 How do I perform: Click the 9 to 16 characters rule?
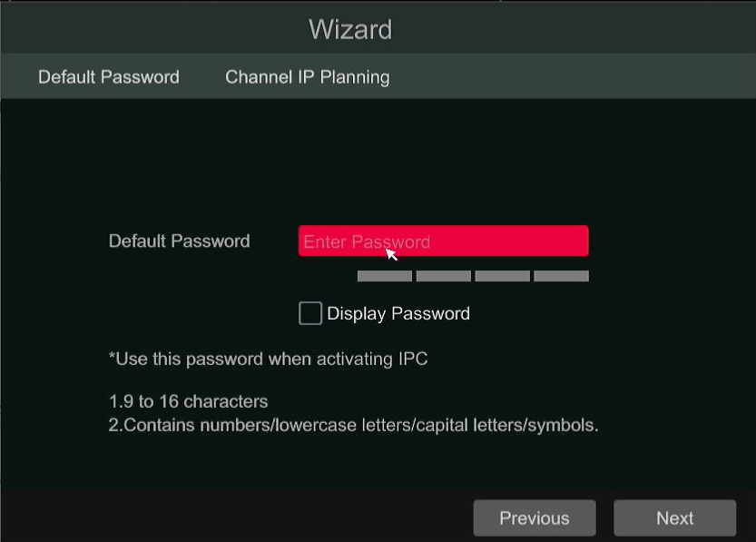point(188,401)
